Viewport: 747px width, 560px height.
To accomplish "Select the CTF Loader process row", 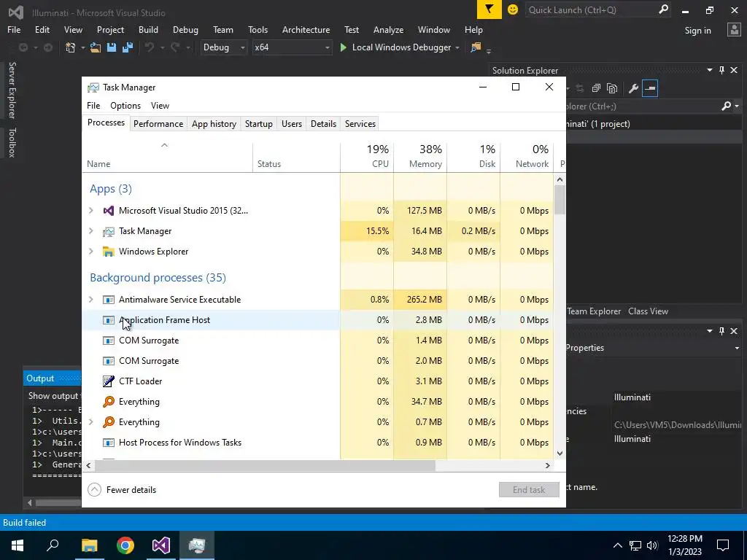I will pos(318,381).
